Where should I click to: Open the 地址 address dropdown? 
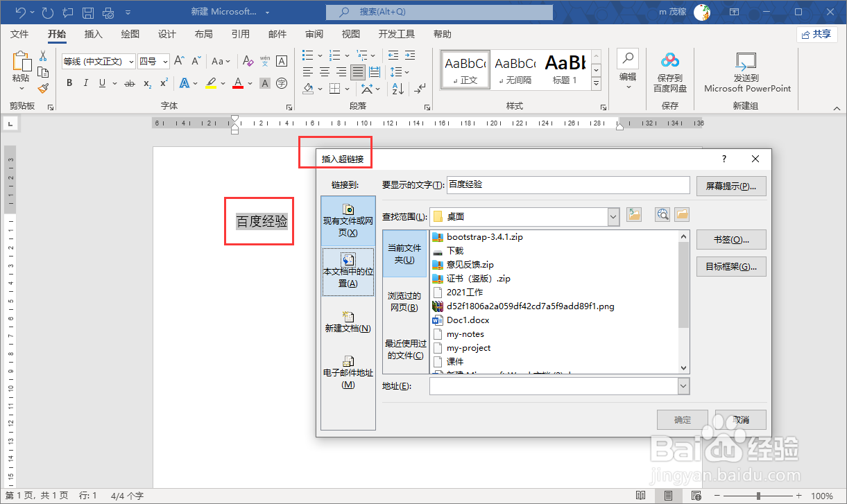tap(684, 385)
